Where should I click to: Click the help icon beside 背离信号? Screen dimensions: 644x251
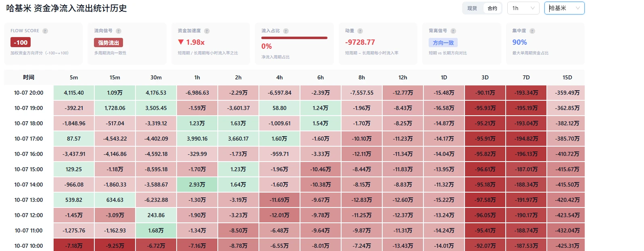(x=453, y=31)
